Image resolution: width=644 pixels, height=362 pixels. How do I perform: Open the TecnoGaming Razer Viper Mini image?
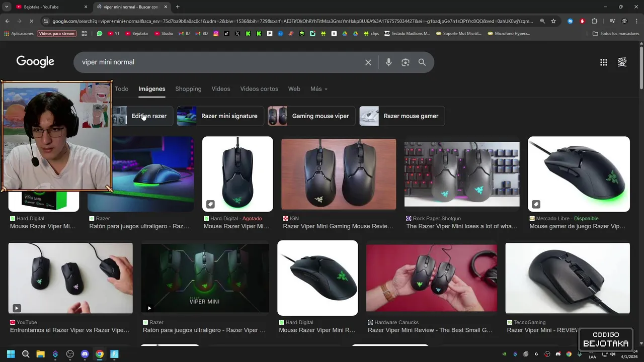(x=568, y=279)
